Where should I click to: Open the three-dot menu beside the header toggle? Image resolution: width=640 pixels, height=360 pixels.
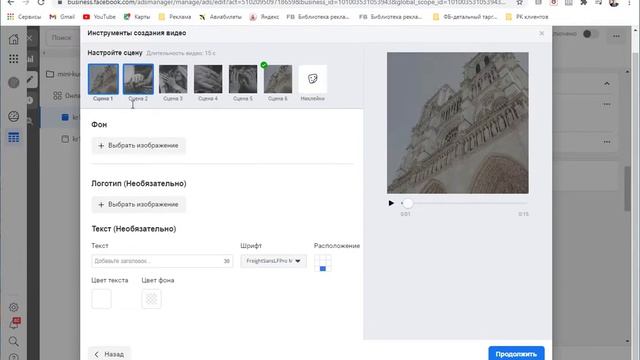pyautogui.click(x=616, y=36)
